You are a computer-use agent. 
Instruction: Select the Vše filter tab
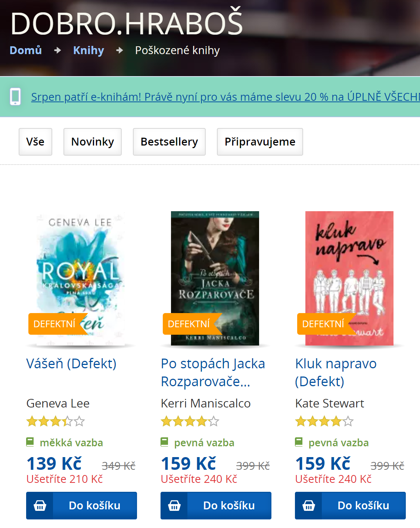[x=35, y=142]
